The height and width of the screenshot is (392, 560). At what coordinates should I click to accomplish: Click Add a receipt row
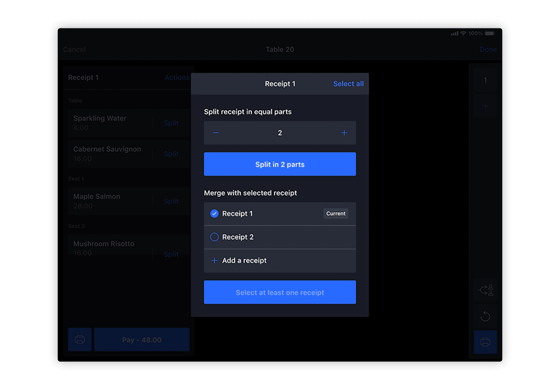pos(280,261)
